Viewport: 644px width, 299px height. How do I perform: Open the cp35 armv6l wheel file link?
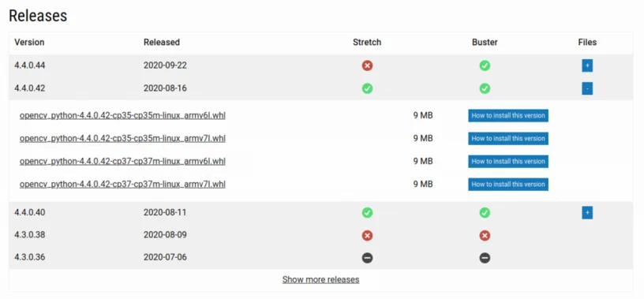point(122,115)
